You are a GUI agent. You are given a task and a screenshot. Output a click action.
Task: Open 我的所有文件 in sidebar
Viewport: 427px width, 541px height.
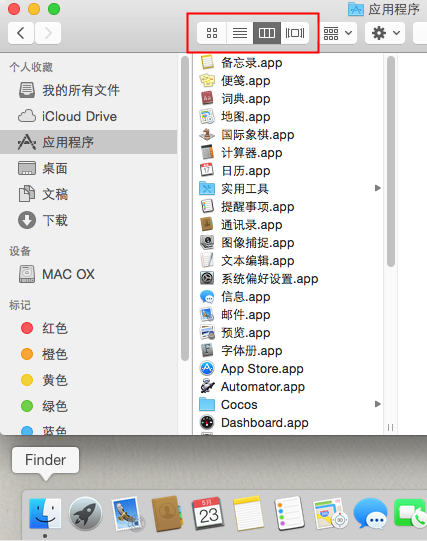(x=89, y=90)
